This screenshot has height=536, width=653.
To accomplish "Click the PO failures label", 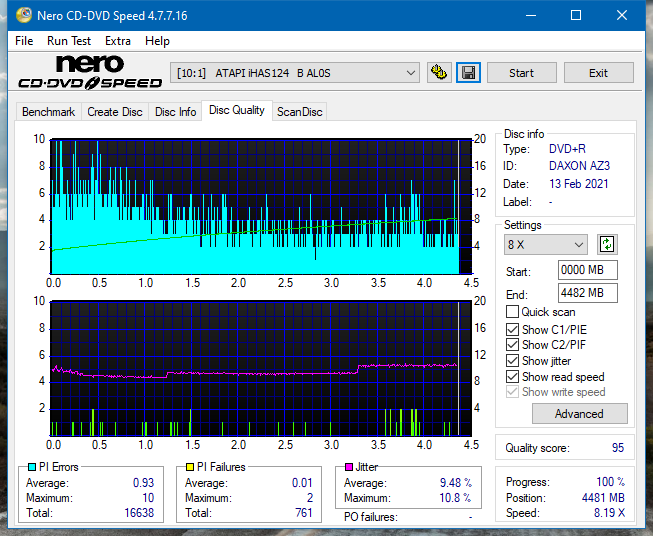I will pos(371,517).
